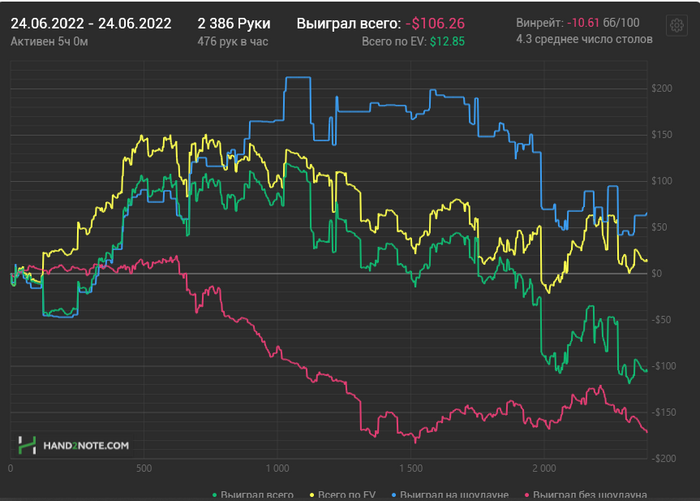Click the 'Активен 5ч 0м' activity label
Screen dimensions: 700x501
48,41
